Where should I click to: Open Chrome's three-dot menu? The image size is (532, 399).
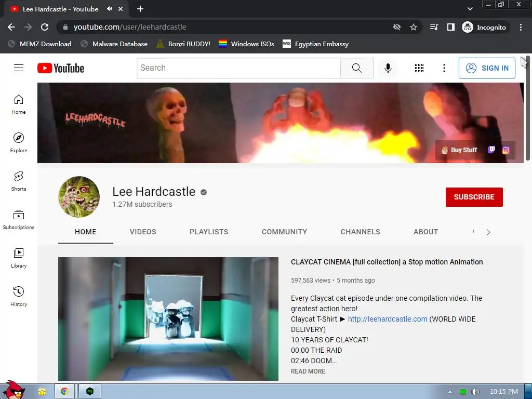(521, 27)
